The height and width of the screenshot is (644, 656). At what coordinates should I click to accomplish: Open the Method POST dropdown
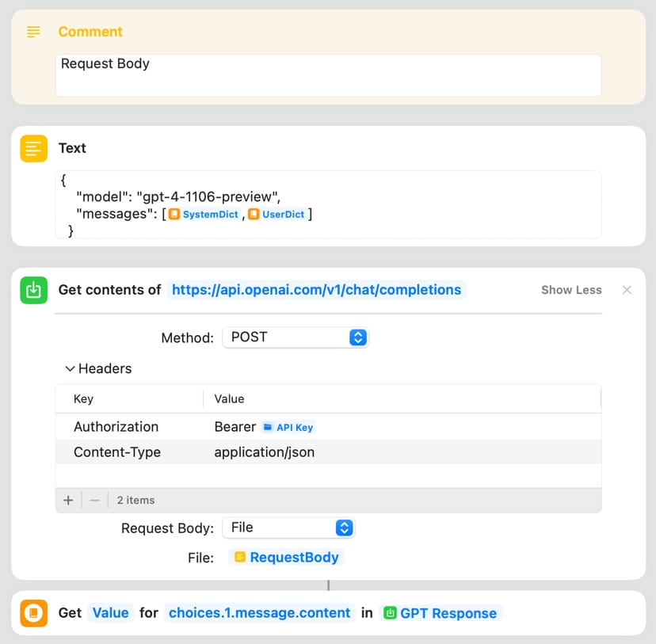coord(295,337)
